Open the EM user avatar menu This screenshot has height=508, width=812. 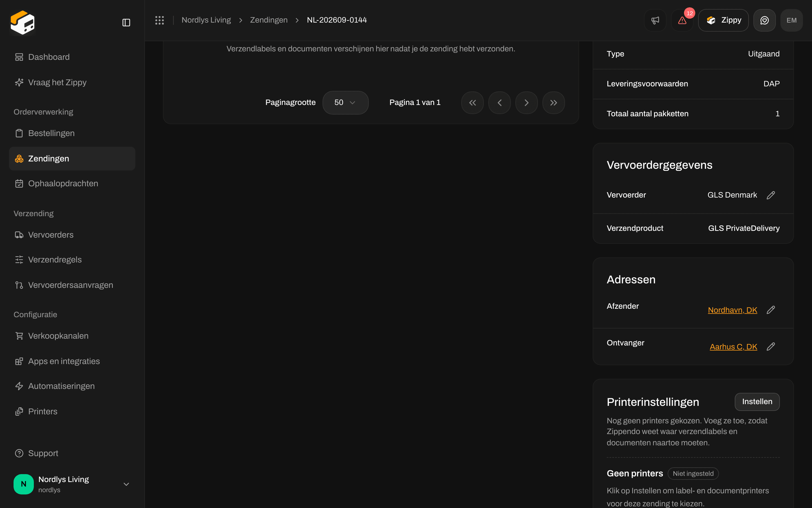[791, 21]
